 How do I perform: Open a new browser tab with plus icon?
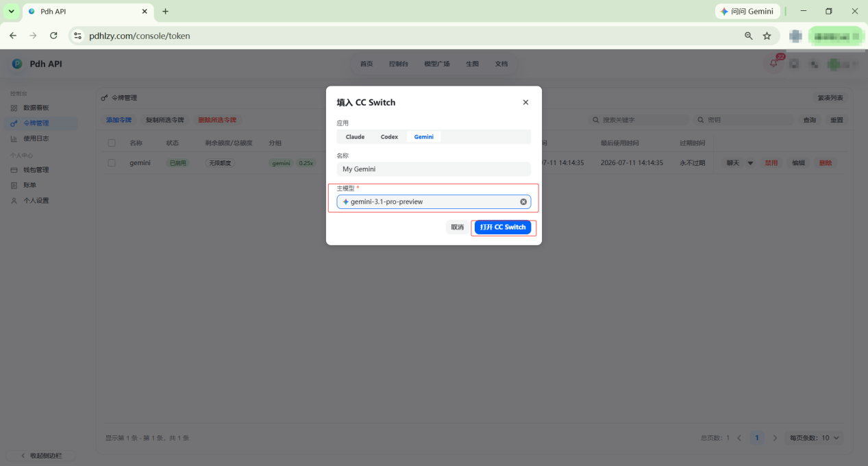tap(165, 12)
